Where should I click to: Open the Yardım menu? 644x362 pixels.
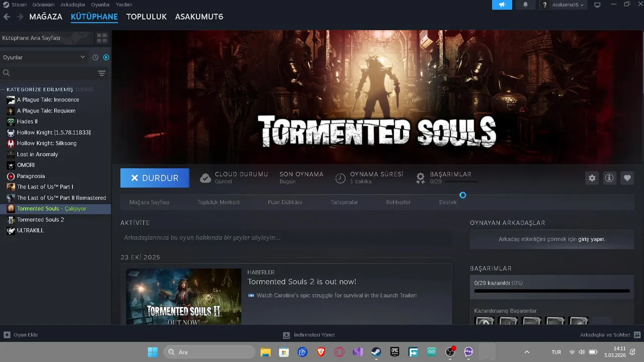[x=124, y=5]
